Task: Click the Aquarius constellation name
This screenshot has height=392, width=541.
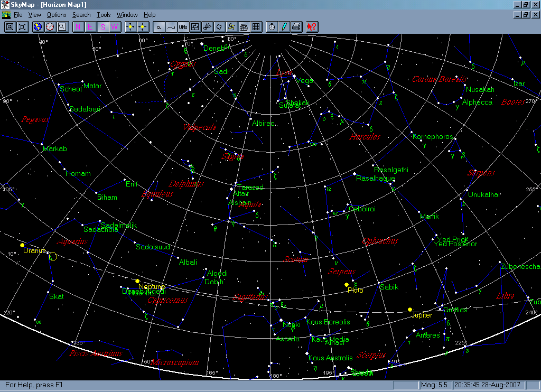Action: [x=72, y=241]
